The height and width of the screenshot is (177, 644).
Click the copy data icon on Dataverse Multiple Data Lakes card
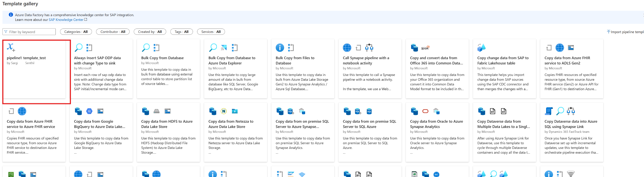click(x=481, y=111)
